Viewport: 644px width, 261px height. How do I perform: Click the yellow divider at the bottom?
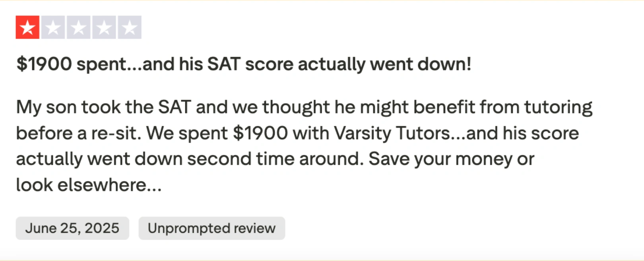point(322,259)
